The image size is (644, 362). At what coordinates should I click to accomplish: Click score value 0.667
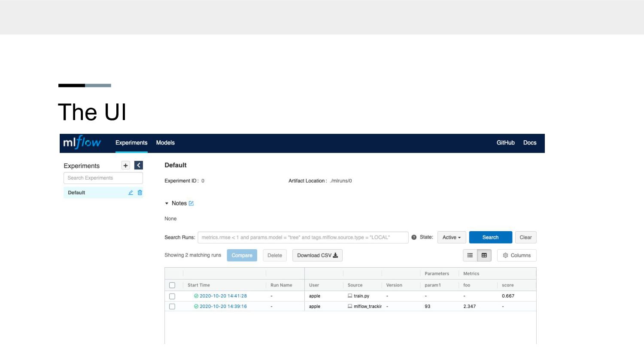coord(508,296)
